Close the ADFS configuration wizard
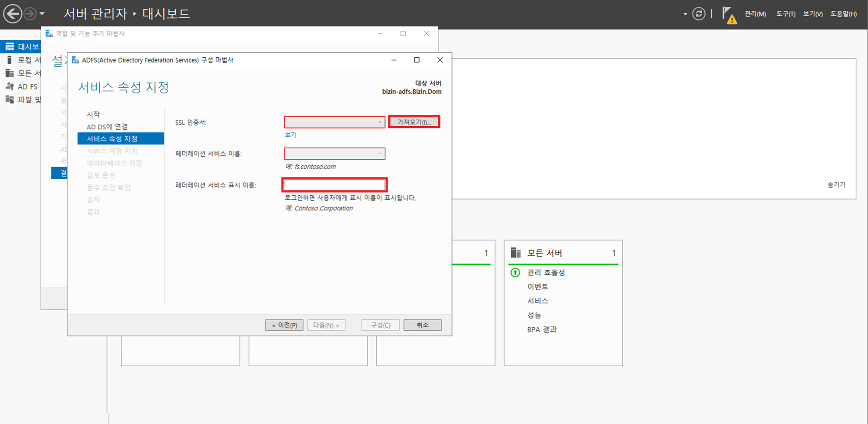 (x=440, y=60)
